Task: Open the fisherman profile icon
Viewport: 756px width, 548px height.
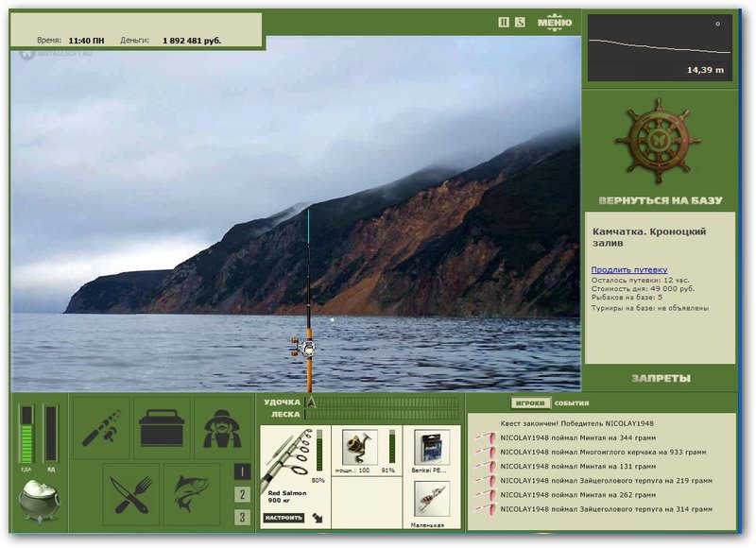Action: 222,427
